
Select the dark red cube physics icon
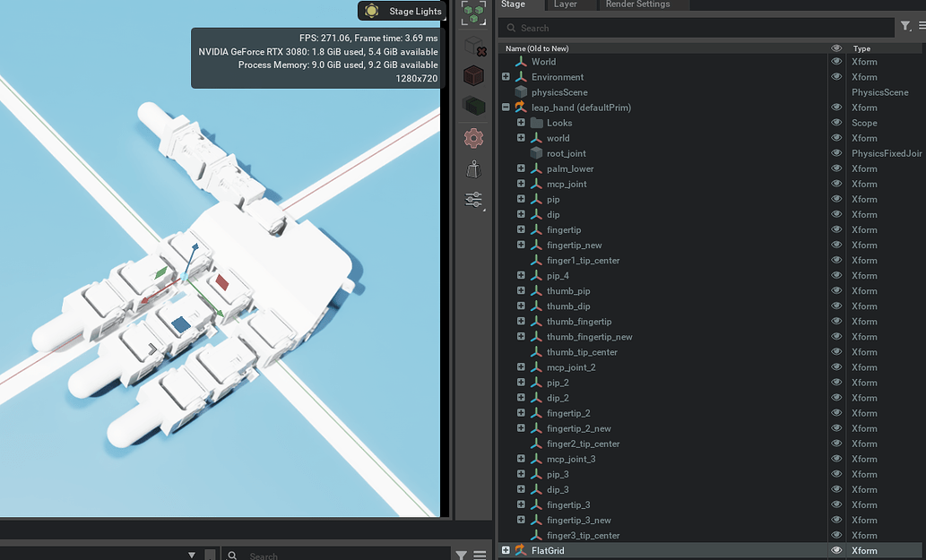[473, 75]
